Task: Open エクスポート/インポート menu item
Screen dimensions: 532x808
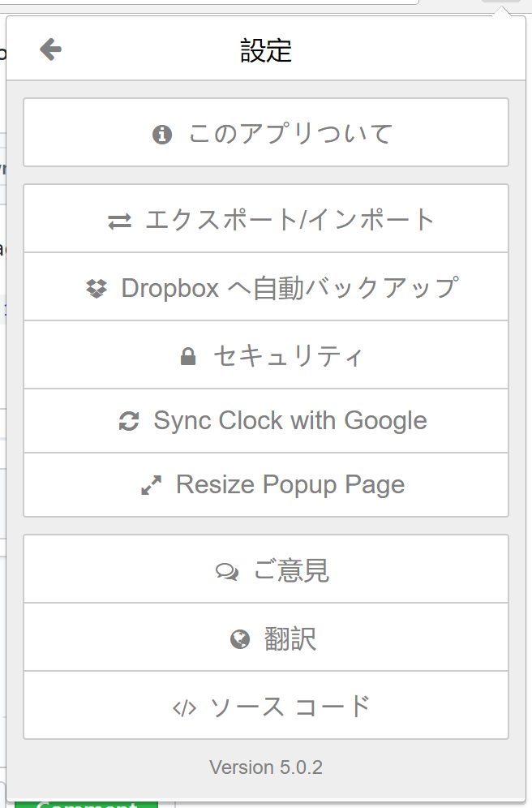Action: [x=290, y=219]
